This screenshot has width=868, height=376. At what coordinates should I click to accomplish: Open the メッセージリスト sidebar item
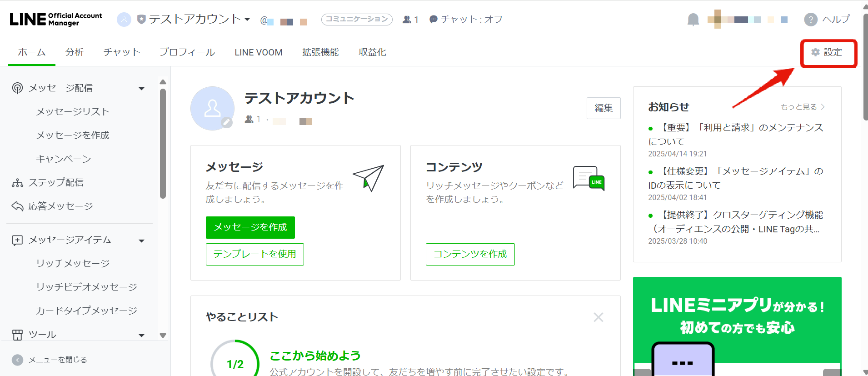click(x=73, y=112)
